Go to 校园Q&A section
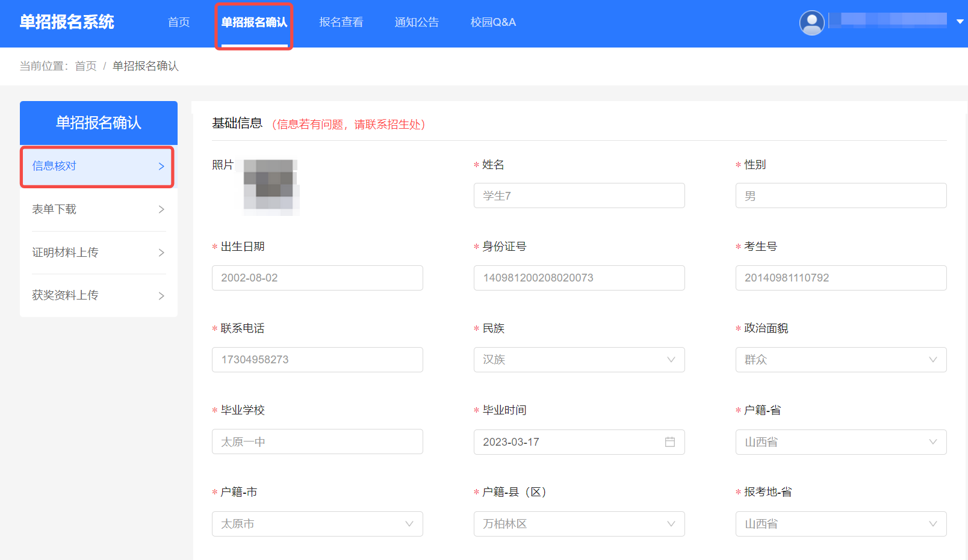 tap(492, 22)
